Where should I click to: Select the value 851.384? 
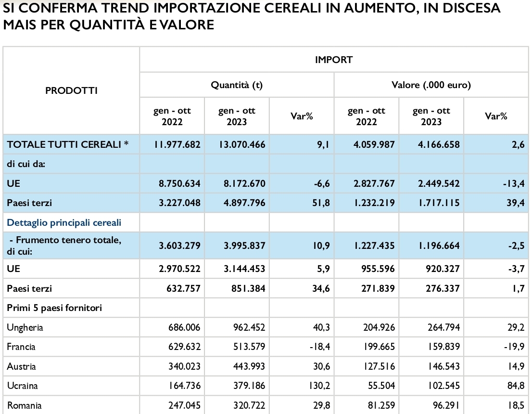(248, 289)
